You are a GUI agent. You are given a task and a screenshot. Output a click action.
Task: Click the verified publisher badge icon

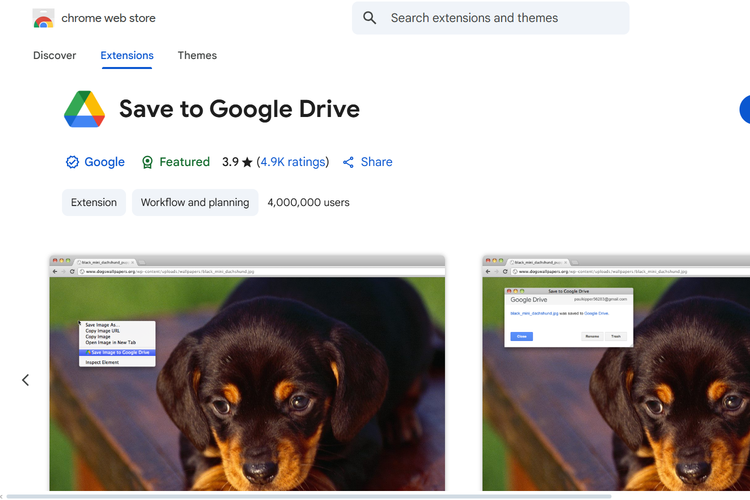coord(72,162)
